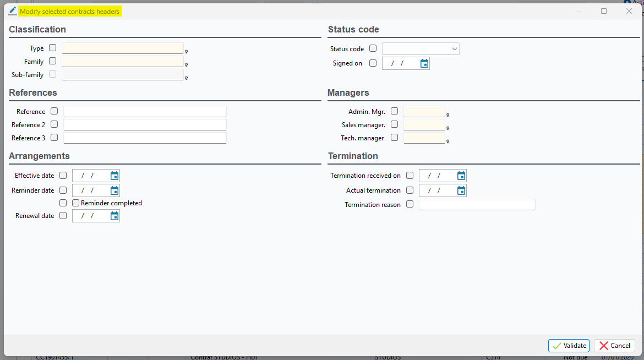Click lookup icon beside Sales manager field
Screen dimensions: 644x360
pos(448,128)
